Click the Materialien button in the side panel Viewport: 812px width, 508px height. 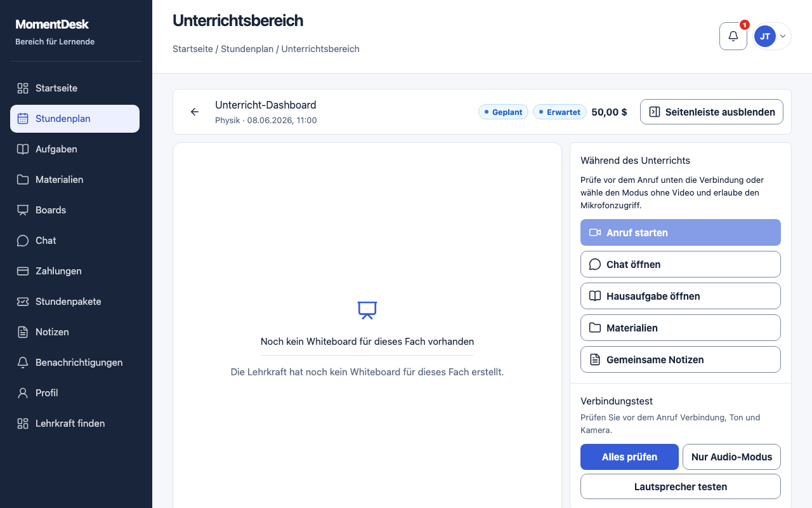(x=681, y=328)
